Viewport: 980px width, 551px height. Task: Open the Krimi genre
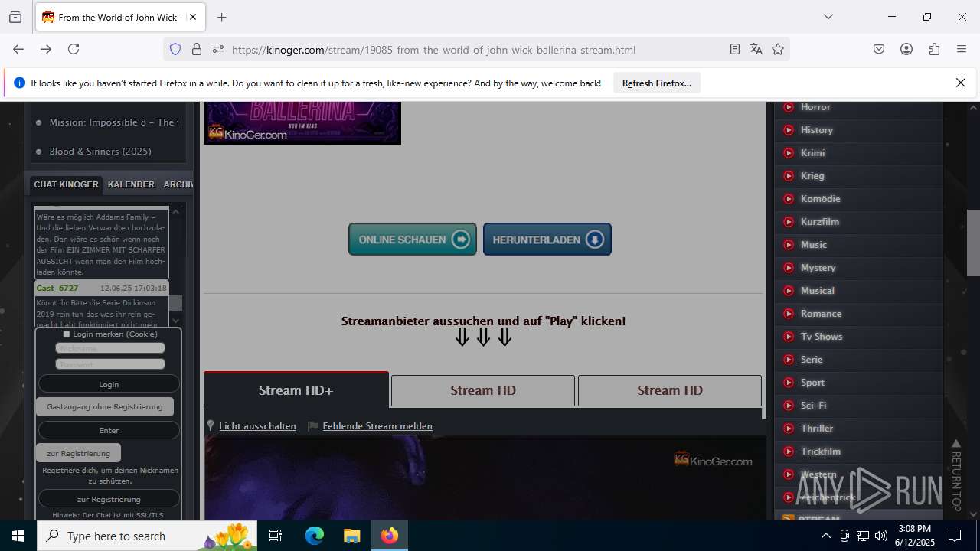812,153
